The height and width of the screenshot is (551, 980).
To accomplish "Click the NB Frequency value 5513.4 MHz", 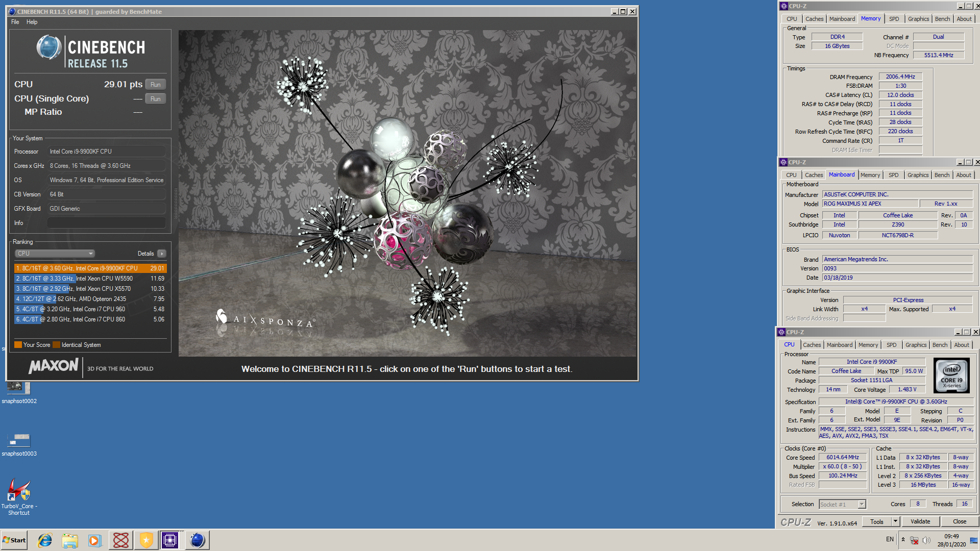I will pyautogui.click(x=938, y=55).
